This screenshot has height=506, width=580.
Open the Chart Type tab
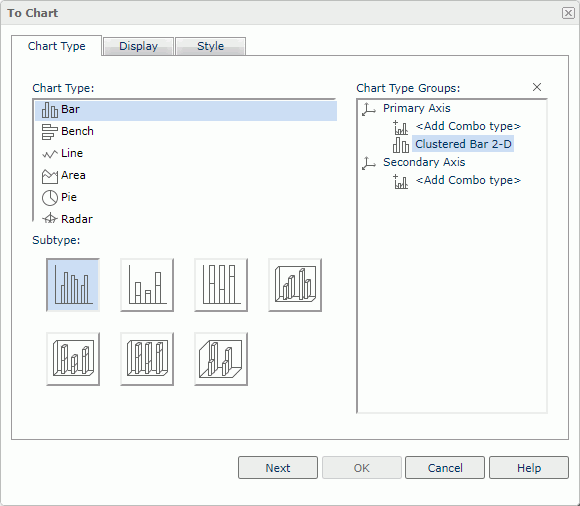(57, 46)
